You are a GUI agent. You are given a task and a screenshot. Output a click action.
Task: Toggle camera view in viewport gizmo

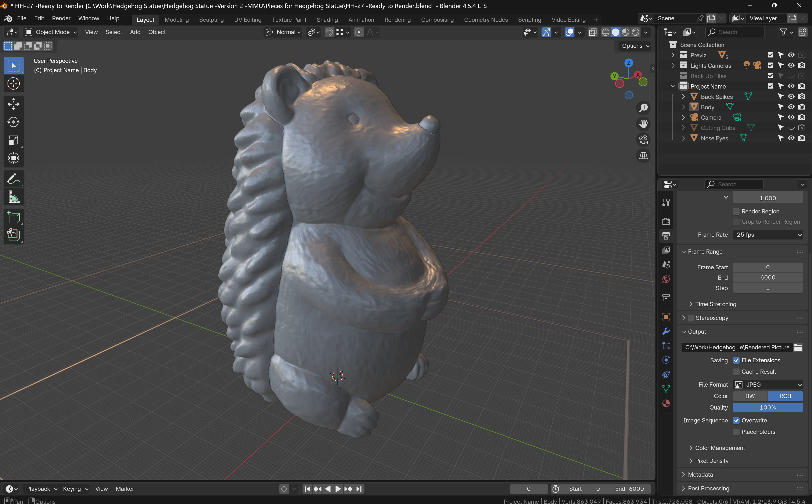coord(643,140)
